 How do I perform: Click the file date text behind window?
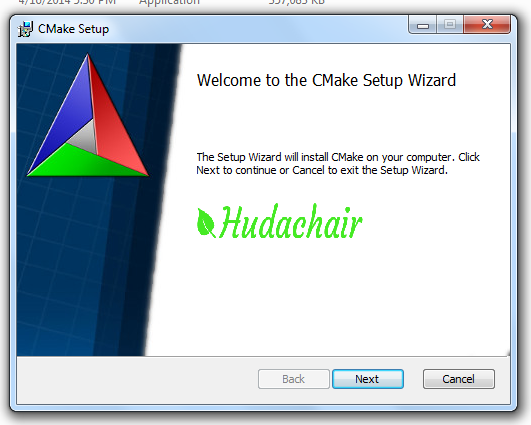[67, 3]
